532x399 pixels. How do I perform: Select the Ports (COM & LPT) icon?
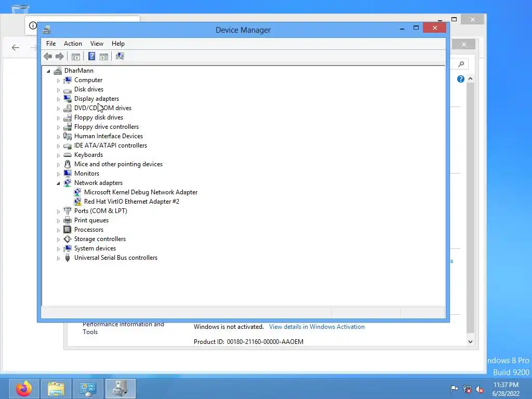pyautogui.click(x=68, y=211)
